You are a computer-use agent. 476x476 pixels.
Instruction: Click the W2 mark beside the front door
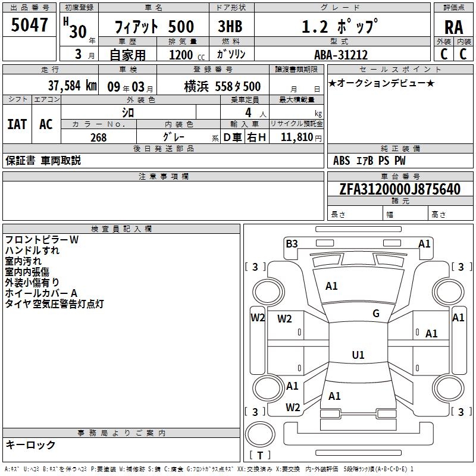coord(285,319)
